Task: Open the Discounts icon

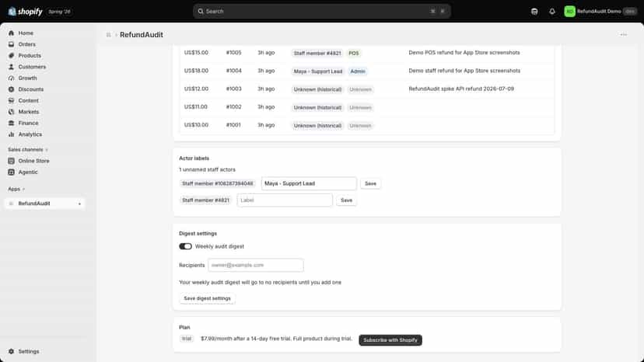Action: 11,89
